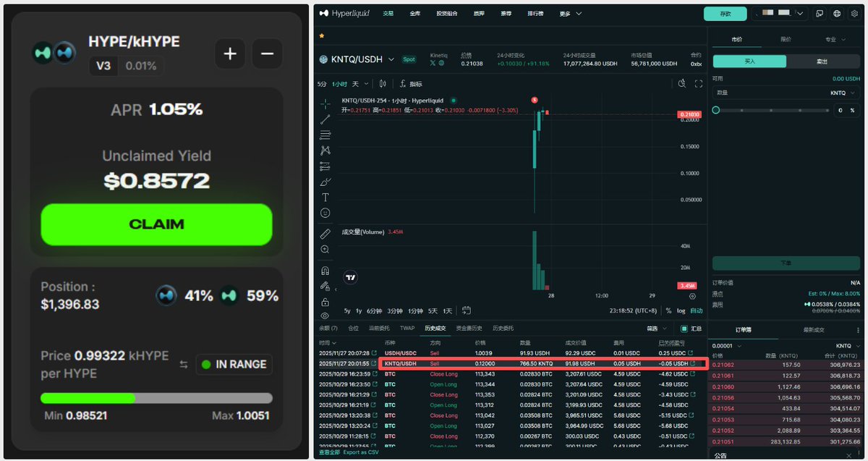Open the 排行榜 menu item
The image size is (868, 461).
pyautogui.click(x=536, y=13)
